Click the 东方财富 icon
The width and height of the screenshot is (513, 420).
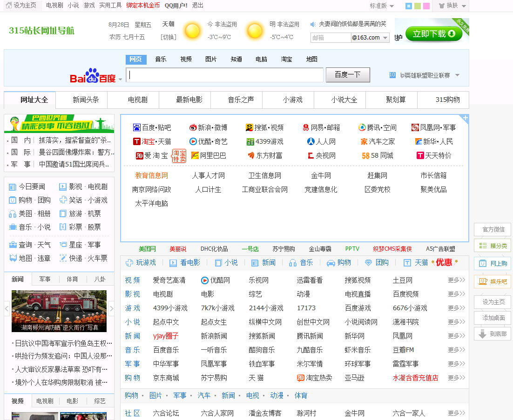pyautogui.click(x=251, y=155)
